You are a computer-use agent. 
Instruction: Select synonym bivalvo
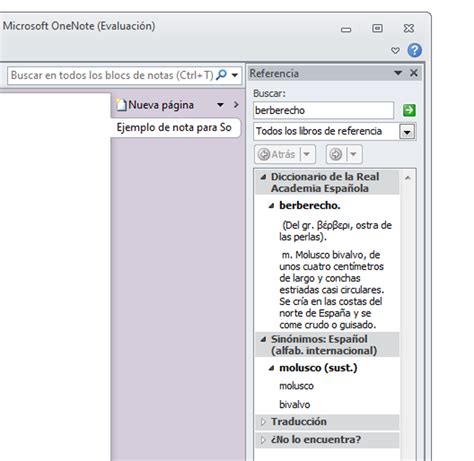[295, 404]
